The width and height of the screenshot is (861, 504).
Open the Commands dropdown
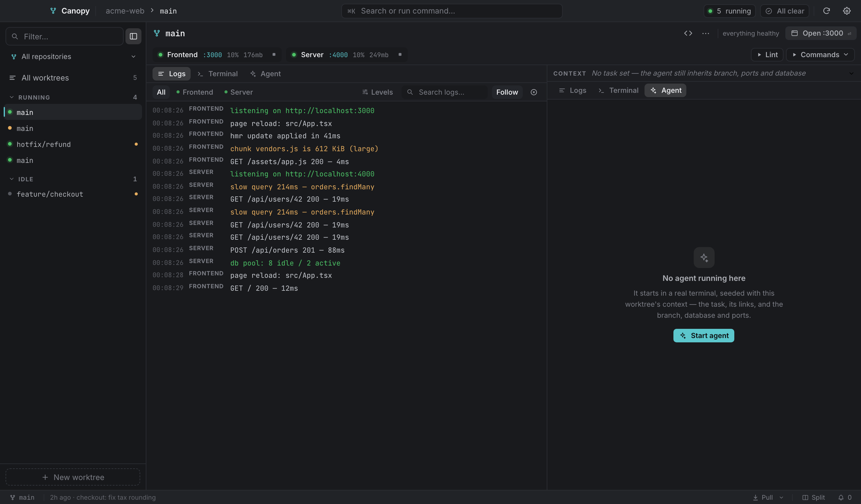tap(820, 55)
